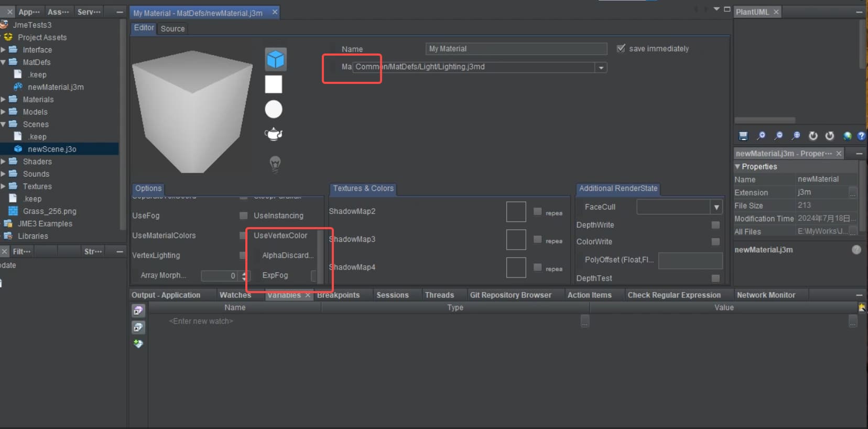The image size is (868, 429).
Task: Toggle ShadowMap3 repeat checkbox
Action: click(x=537, y=239)
